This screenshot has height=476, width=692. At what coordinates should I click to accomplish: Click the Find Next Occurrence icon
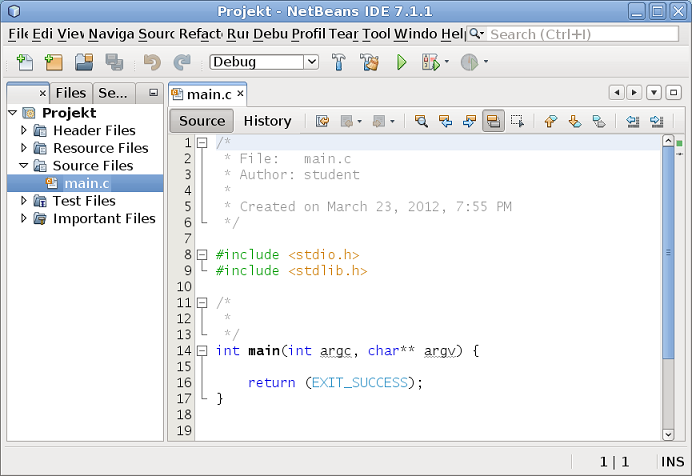[469, 121]
